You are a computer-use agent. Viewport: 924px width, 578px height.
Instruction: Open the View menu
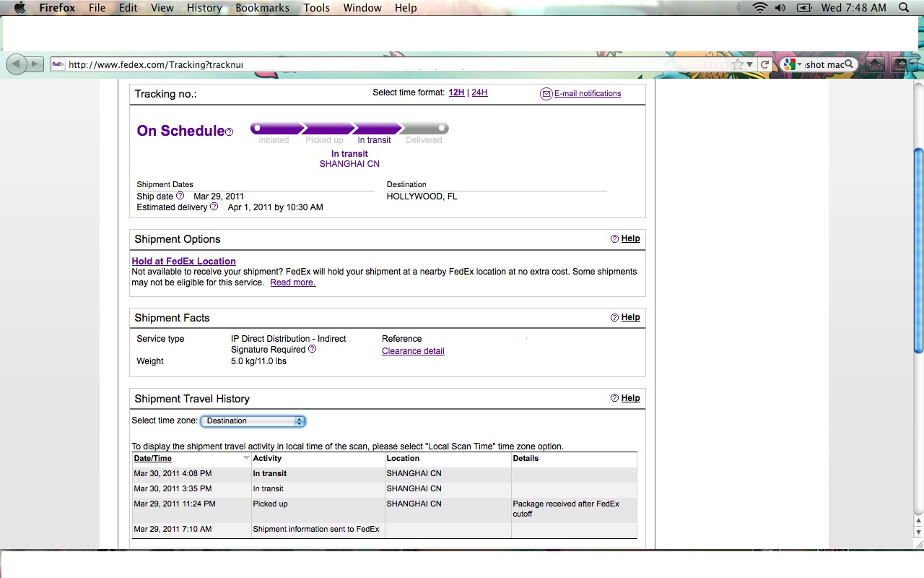162,8
